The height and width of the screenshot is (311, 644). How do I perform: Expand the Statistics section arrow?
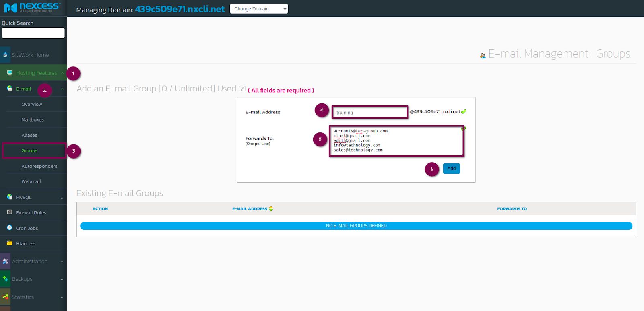62,297
